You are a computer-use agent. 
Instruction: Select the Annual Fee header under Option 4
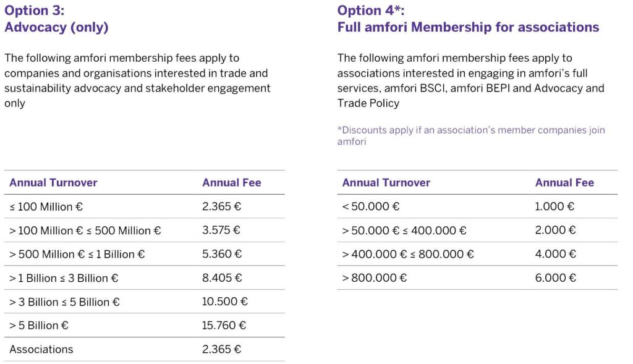click(564, 182)
